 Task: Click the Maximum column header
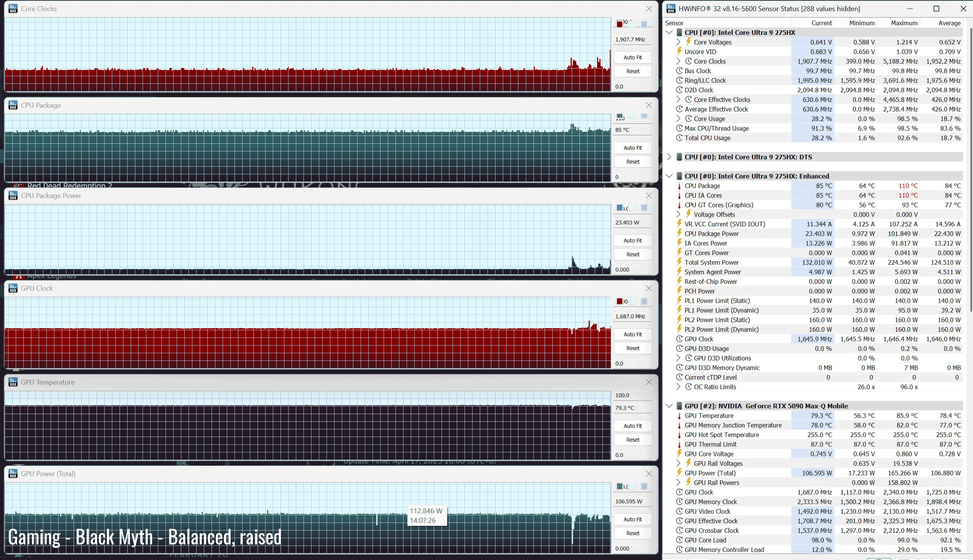click(x=898, y=23)
